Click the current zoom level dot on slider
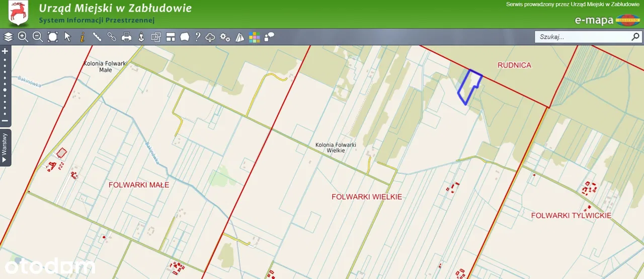 click(x=5, y=90)
